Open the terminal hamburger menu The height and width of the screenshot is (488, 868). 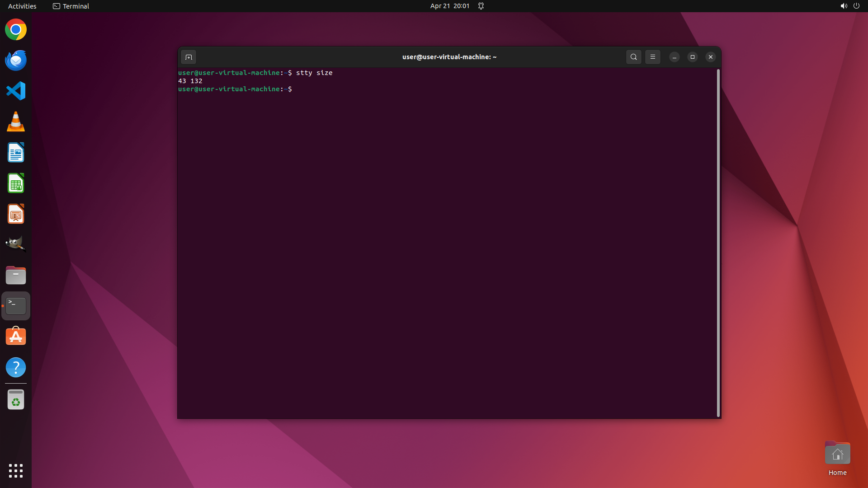coord(652,57)
